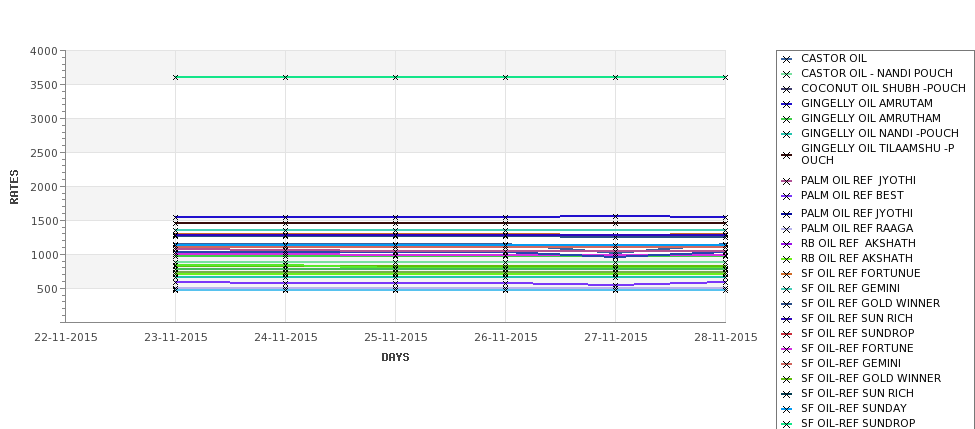975x429 pixels.
Task: Click the 3600 data point on 24-11-2015
Action: [285, 77]
